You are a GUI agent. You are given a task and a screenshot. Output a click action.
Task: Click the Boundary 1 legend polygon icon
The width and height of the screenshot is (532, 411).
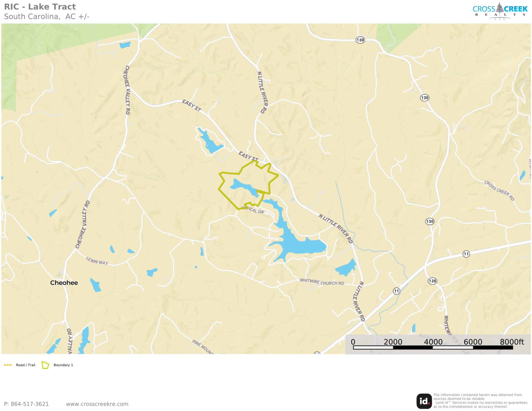pyautogui.click(x=45, y=365)
